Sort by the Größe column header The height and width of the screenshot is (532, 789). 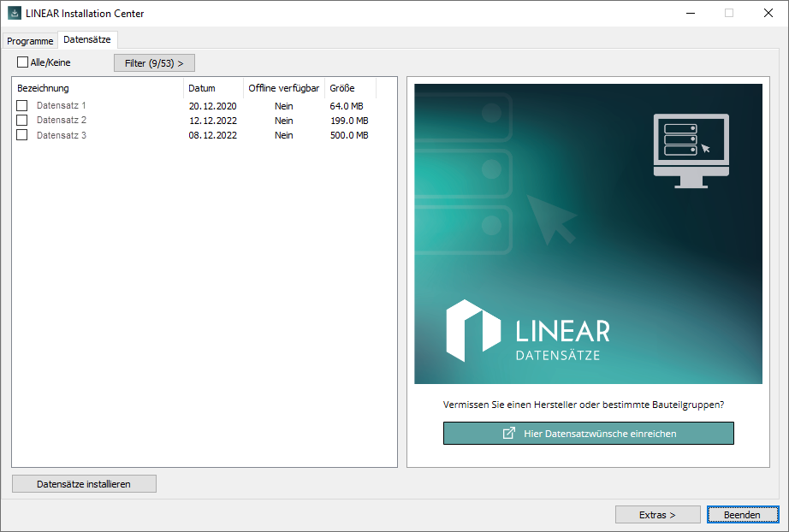coord(350,88)
